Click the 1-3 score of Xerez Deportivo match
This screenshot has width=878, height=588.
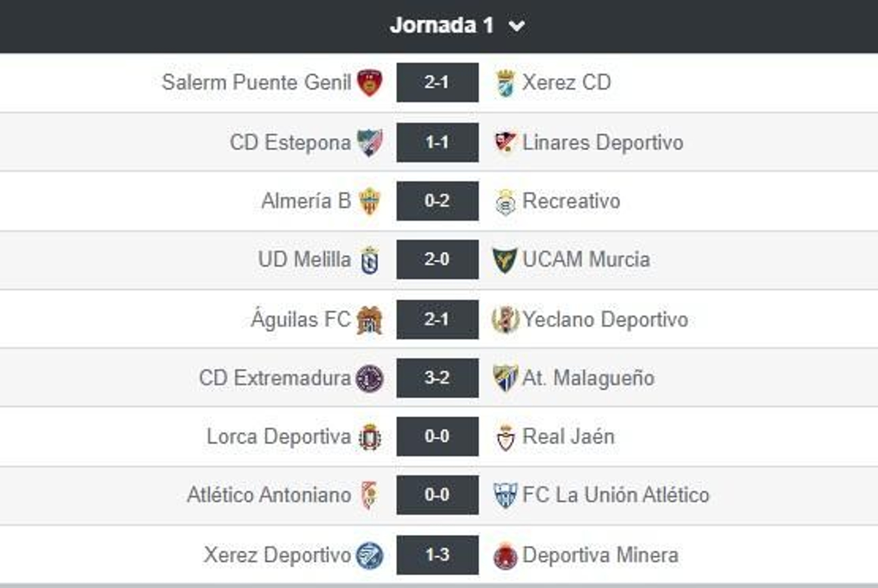437,555
